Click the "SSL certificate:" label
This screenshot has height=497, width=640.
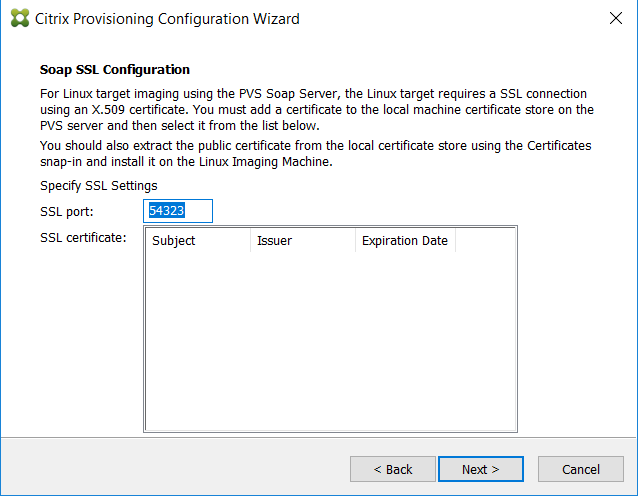tap(83, 238)
